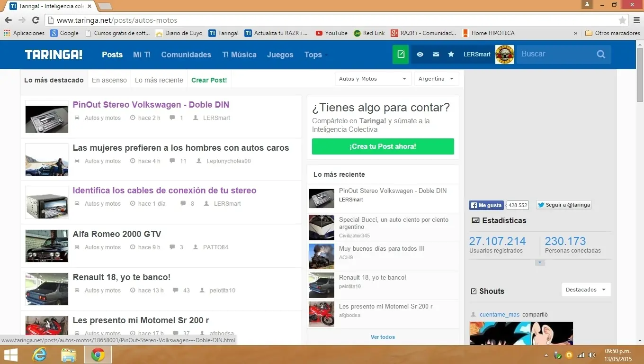Show more bookmarks with the double chevron
This screenshot has width=644, height=364.
[575, 33]
